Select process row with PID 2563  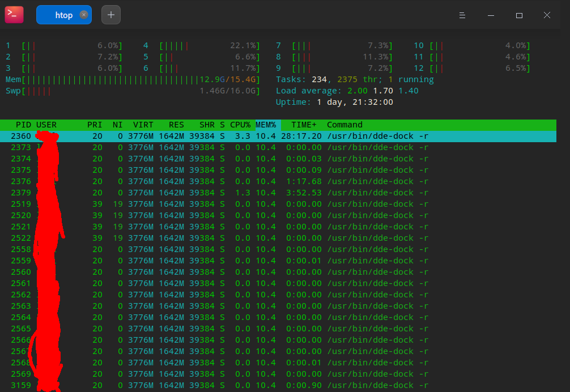tap(278, 306)
